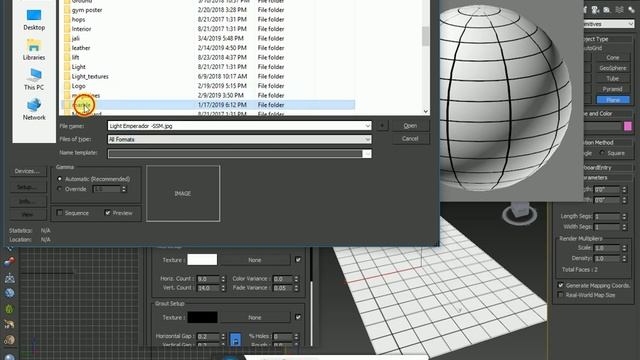Open the lift folder

coord(76,57)
